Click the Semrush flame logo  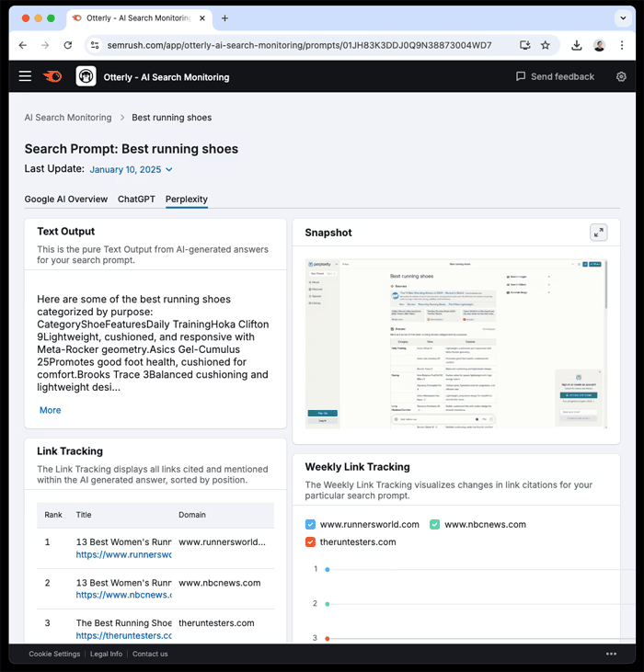click(x=52, y=76)
